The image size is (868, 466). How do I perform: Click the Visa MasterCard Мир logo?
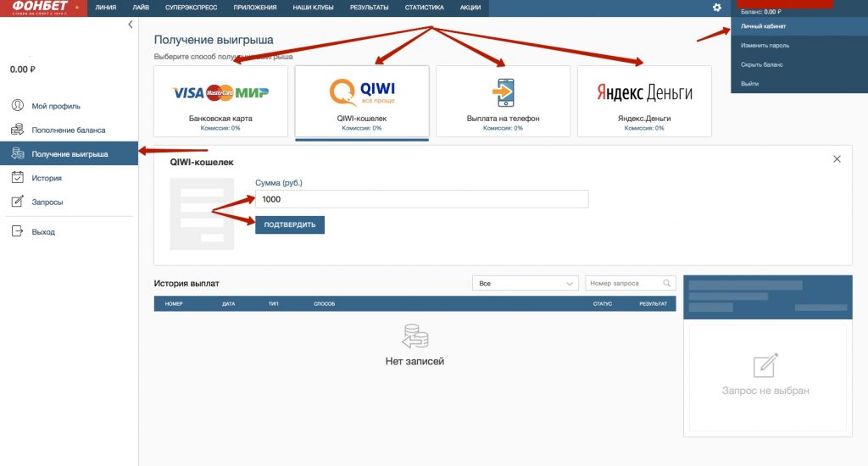[x=221, y=92]
